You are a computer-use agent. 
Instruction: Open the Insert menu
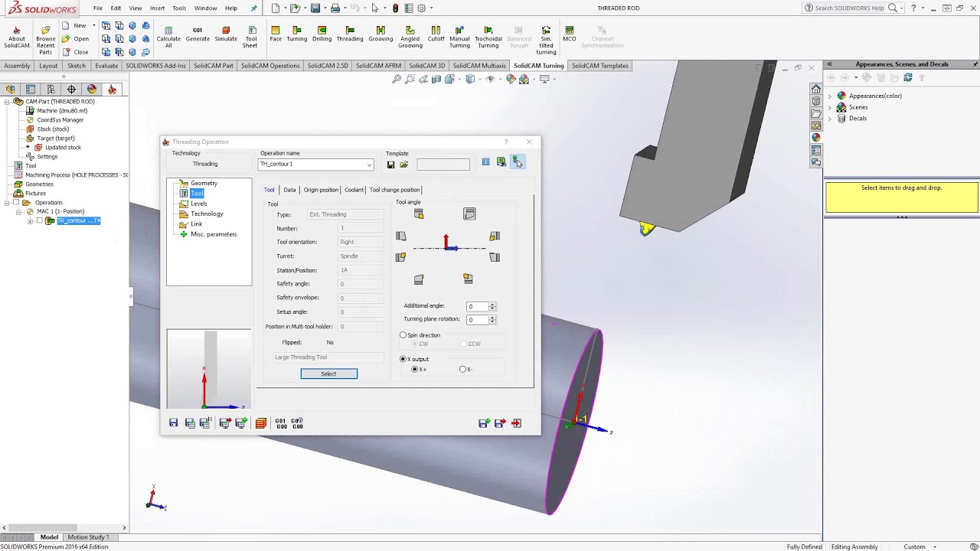157,8
